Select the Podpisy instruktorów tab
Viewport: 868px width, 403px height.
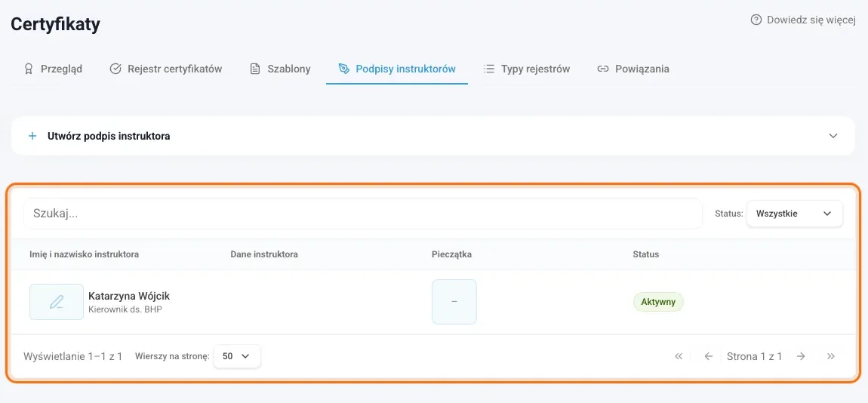[397, 69]
